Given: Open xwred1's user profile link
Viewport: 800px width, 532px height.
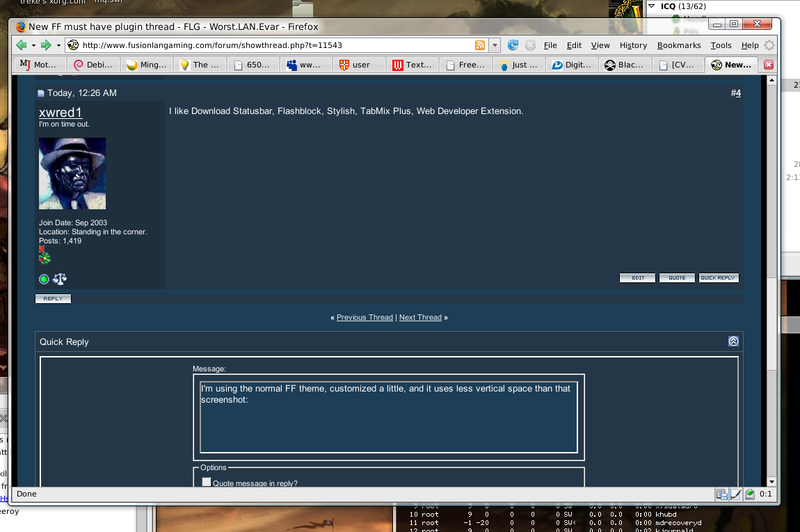Looking at the screenshot, I should (61, 112).
